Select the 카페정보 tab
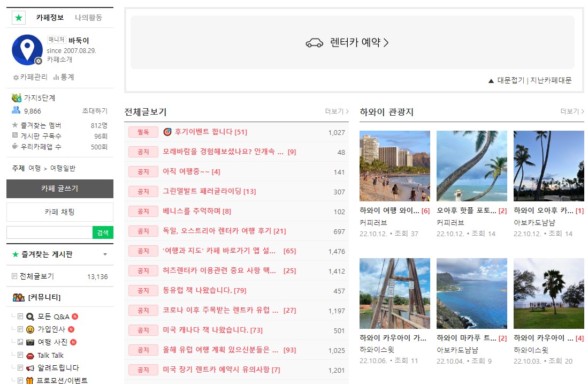 click(x=50, y=18)
